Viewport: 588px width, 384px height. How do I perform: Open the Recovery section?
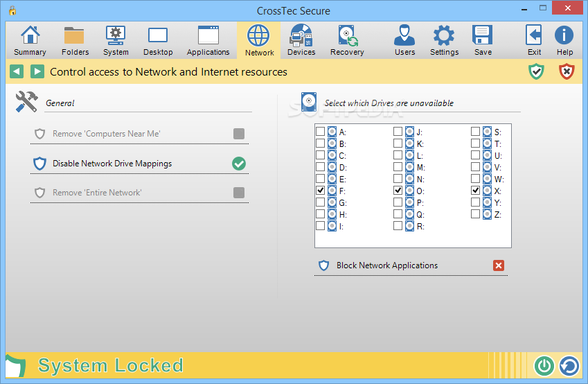click(x=347, y=40)
